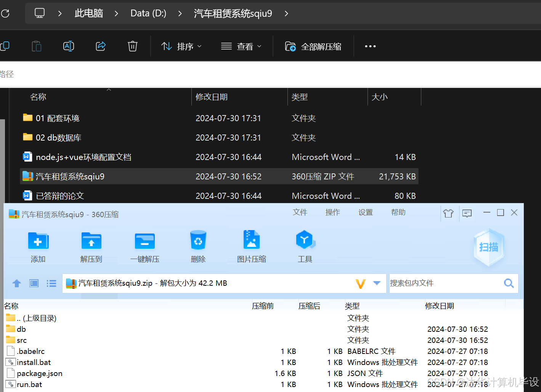
Task: Click the up-level arrow in 360压缩
Action: coord(16,283)
